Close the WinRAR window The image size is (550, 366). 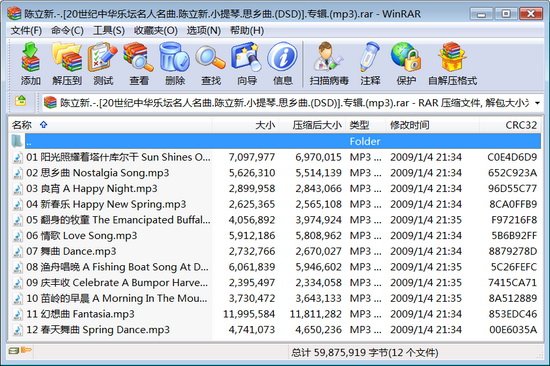tap(530, 14)
